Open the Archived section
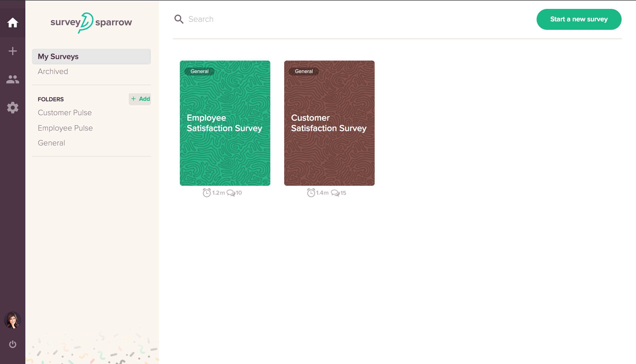The width and height of the screenshot is (636, 364). coord(53,71)
